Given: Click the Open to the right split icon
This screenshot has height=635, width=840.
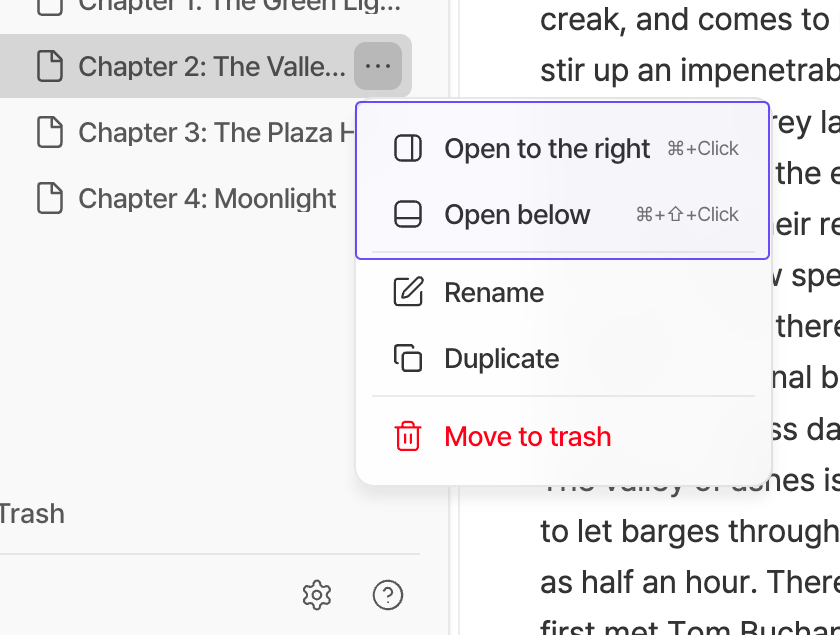Looking at the screenshot, I should click(x=408, y=148).
